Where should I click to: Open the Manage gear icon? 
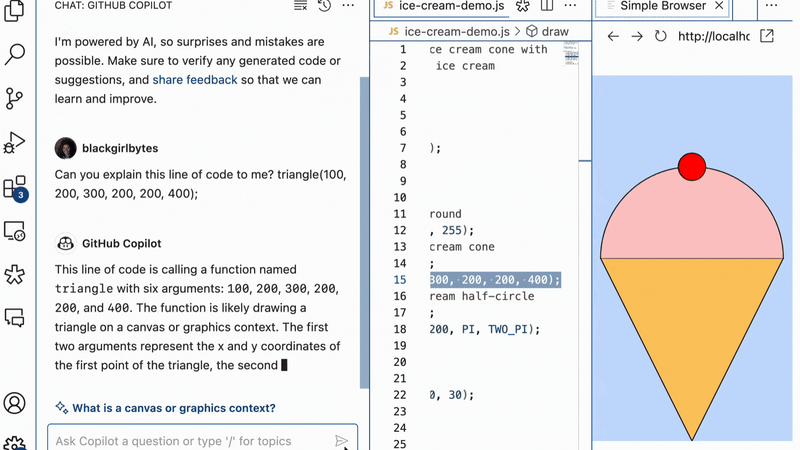pos(14,443)
